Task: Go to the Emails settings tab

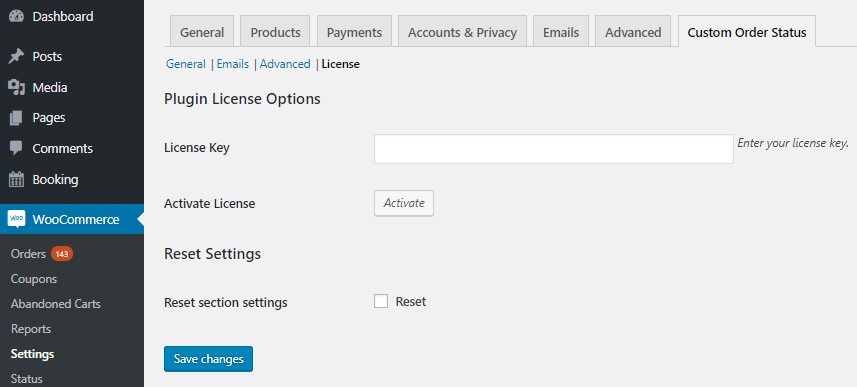Action: pos(561,32)
